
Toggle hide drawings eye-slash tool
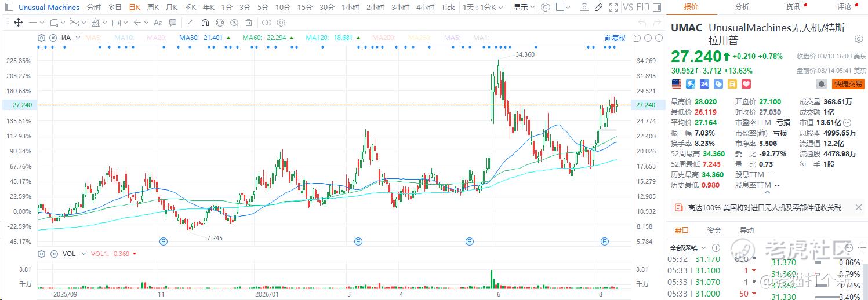click(234, 23)
